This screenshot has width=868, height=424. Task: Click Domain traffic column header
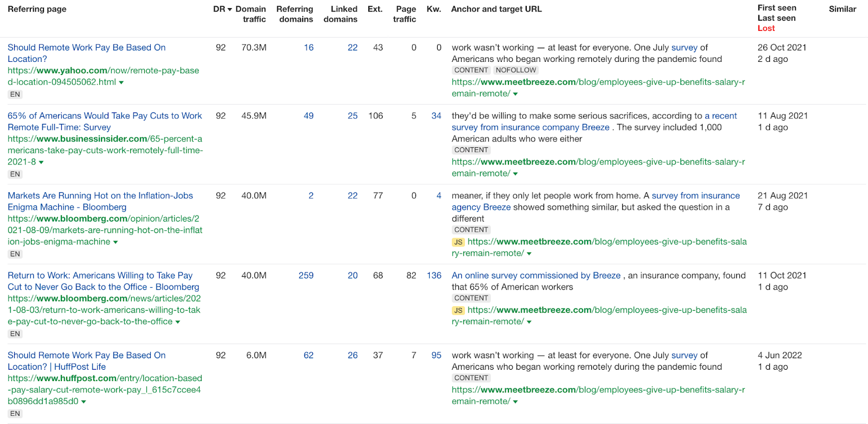point(251,14)
